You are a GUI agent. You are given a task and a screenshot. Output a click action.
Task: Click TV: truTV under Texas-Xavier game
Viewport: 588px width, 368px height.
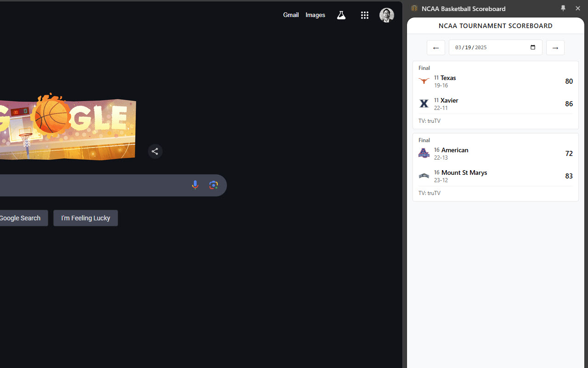(430, 121)
